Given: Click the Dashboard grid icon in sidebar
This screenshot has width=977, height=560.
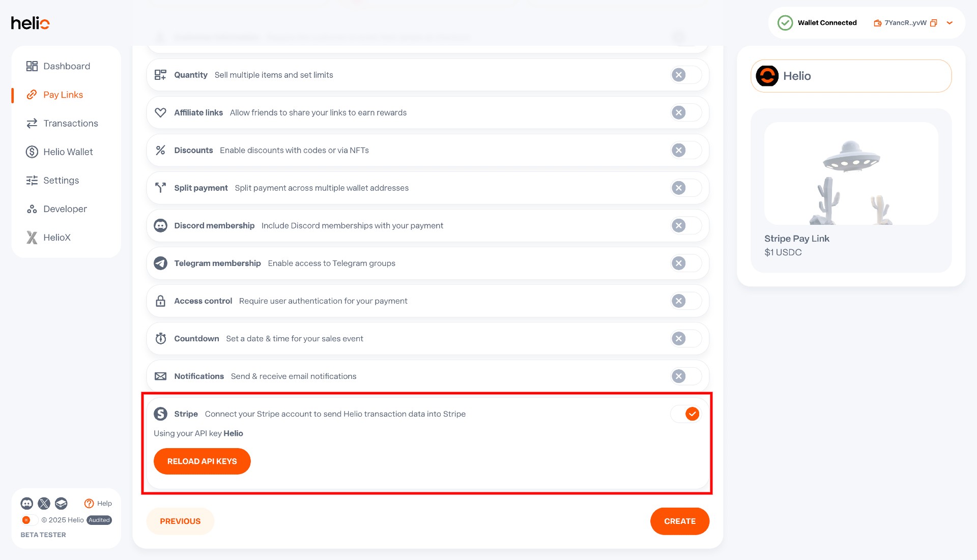Looking at the screenshot, I should coord(32,66).
